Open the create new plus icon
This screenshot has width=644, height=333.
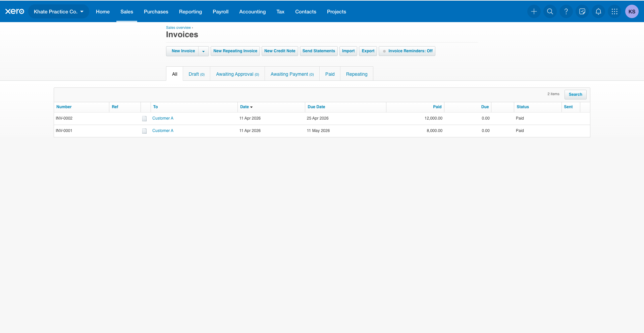(534, 11)
